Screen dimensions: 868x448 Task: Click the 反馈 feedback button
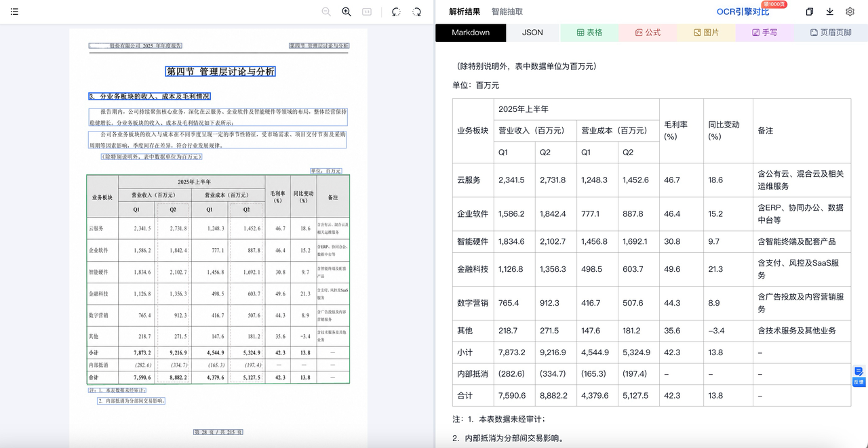point(859,376)
